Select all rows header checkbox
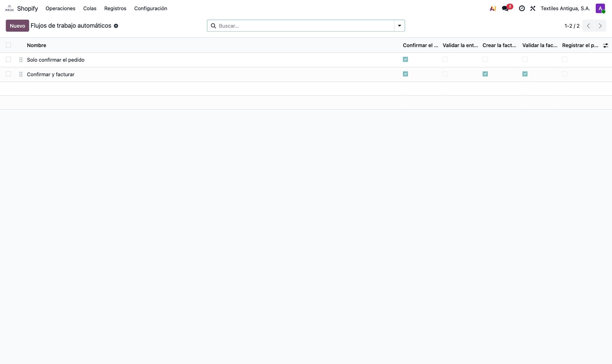 point(8,45)
